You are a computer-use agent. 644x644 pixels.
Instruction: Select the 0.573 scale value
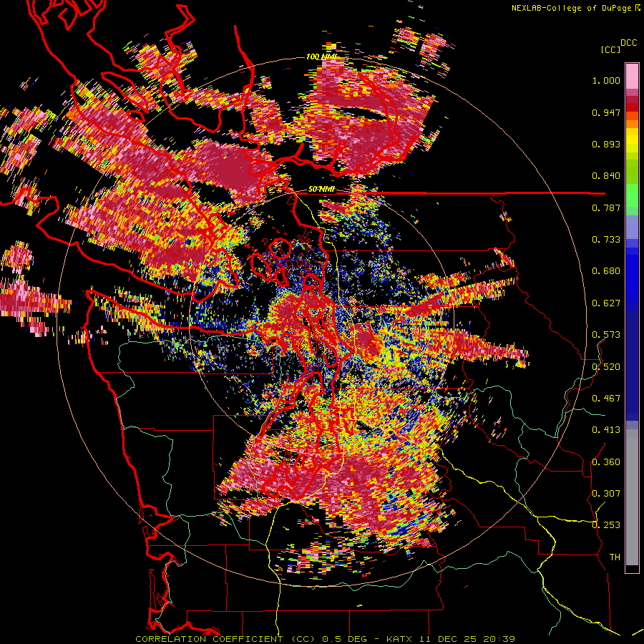pos(606,335)
